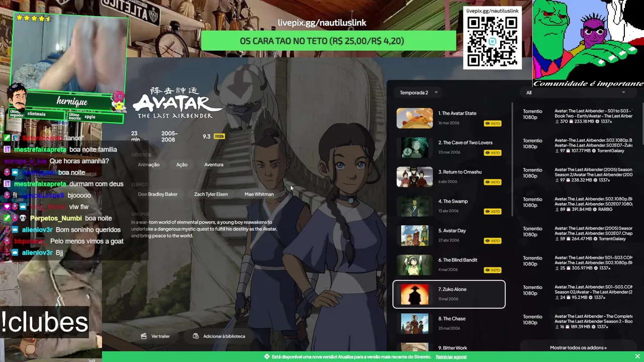This screenshot has height=362, width=644.
Task: Click the Ver trailer button
Action: (x=155, y=336)
